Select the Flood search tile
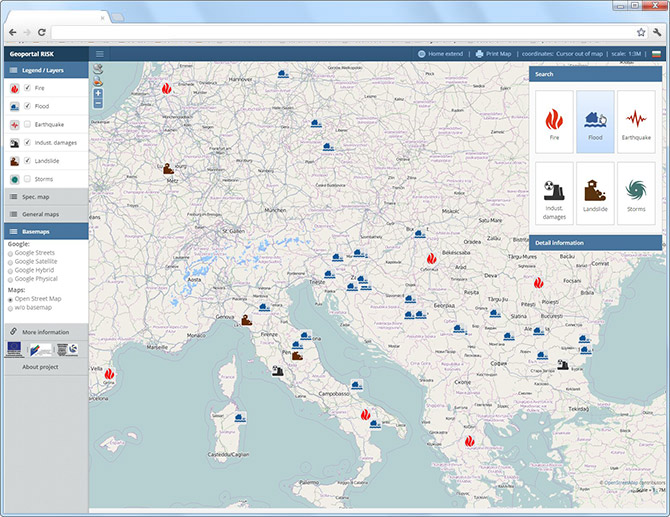Image resolution: width=670 pixels, height=517 pixels. 595,122
